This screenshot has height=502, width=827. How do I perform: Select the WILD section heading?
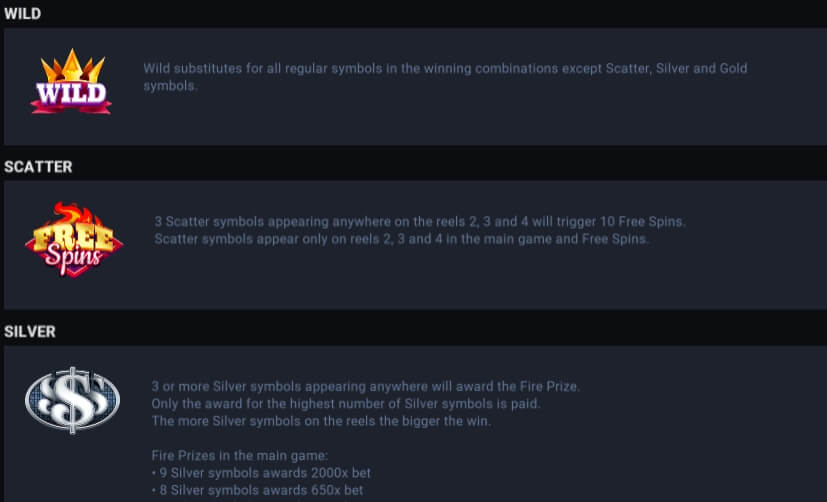[x=22, y=14]
